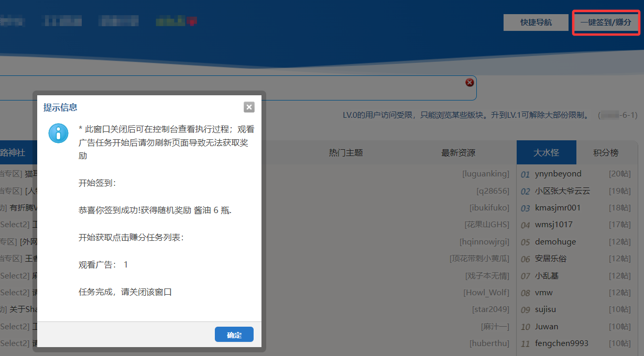Click author link q28656
This screenshot has height=356, width=644.
[x=493, y=191]
